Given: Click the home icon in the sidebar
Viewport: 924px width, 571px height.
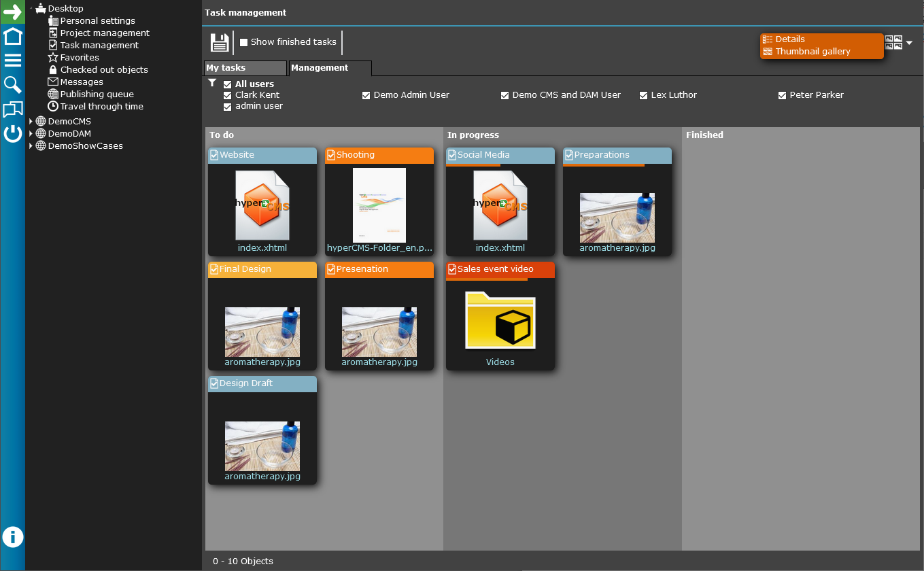Looking at the screenshot, I should 12,35.
